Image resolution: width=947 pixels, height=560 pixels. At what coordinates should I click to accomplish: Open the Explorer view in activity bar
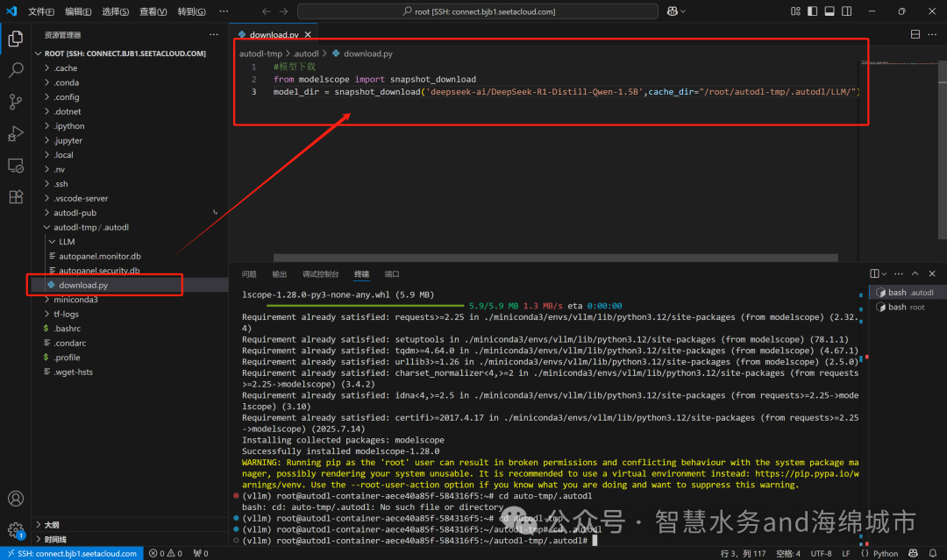tap(16, 39)
